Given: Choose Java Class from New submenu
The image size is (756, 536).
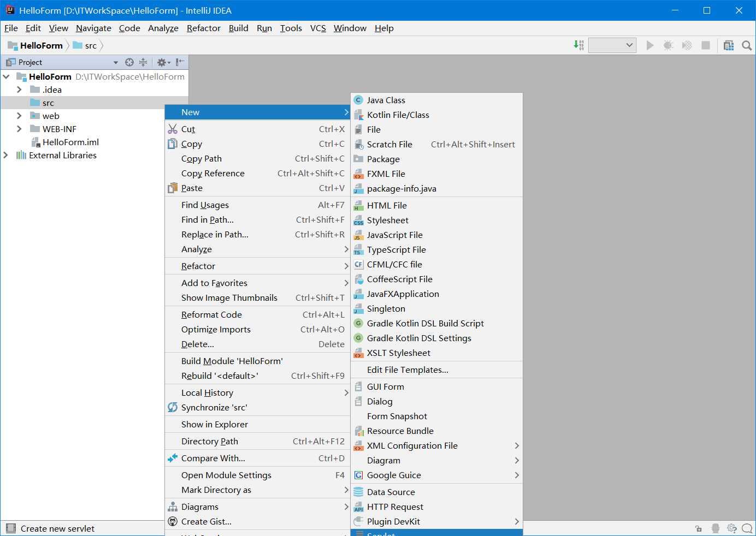Looking at the screenshot, I should pyautogui.click(x=436, y=100).
